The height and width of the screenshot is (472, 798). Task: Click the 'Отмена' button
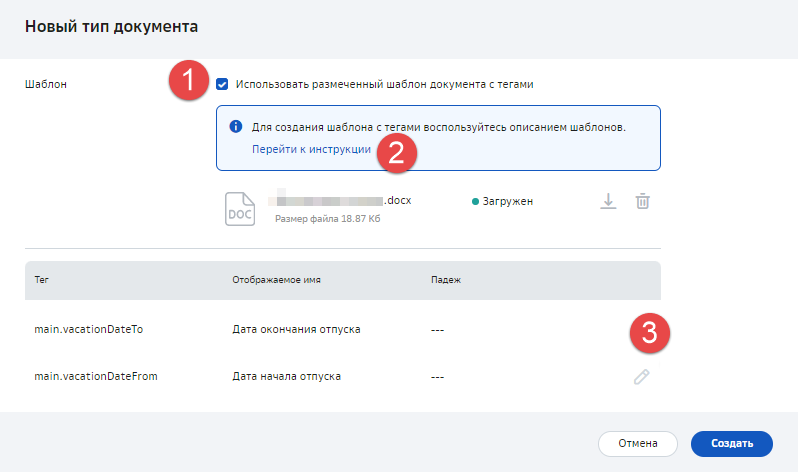(638, 443)
